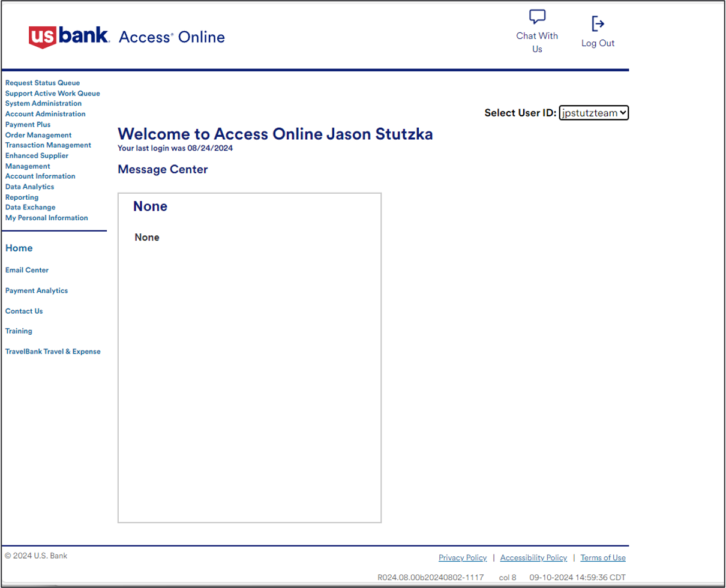Open Payment Analytics link
The width and height of the screenshot is (726, 588).
[37, 290]
